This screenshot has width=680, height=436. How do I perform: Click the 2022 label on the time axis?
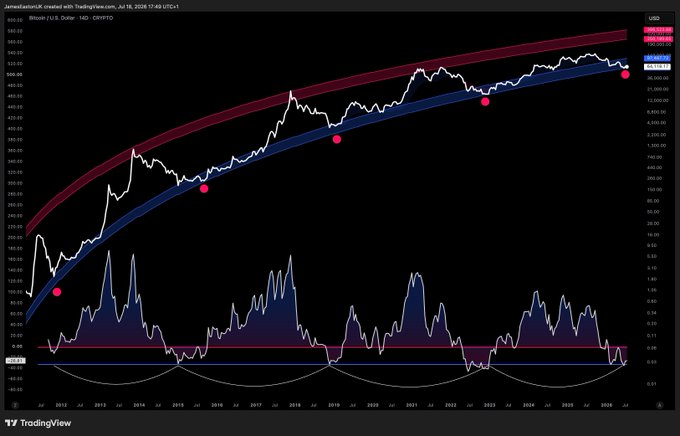(451, 405)
